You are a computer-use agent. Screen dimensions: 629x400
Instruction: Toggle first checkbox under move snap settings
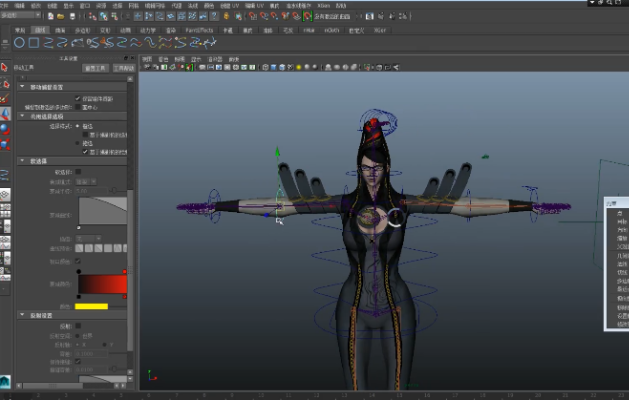pyautogui.click(x=78, y=98)
